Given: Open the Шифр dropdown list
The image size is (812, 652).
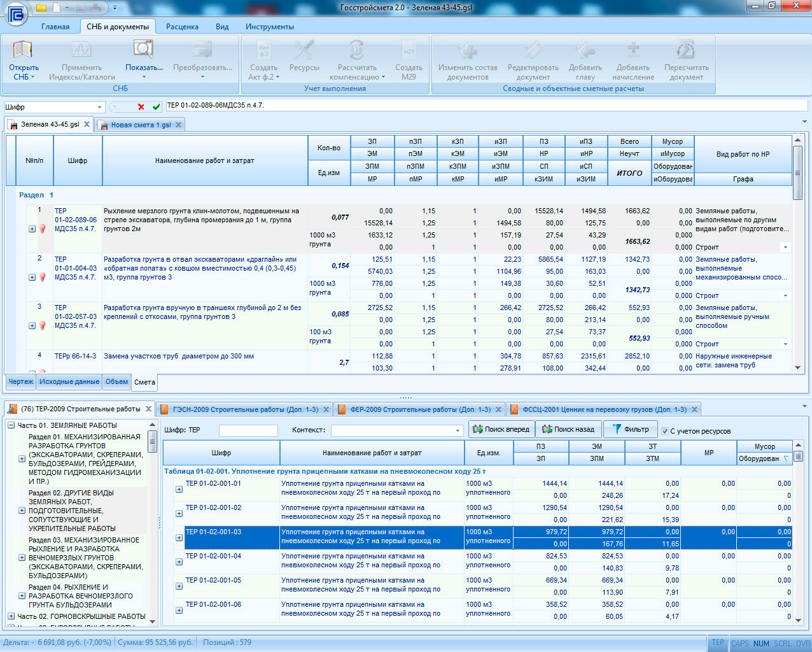Looking at the screenshot, I should (x=99, y=108).
